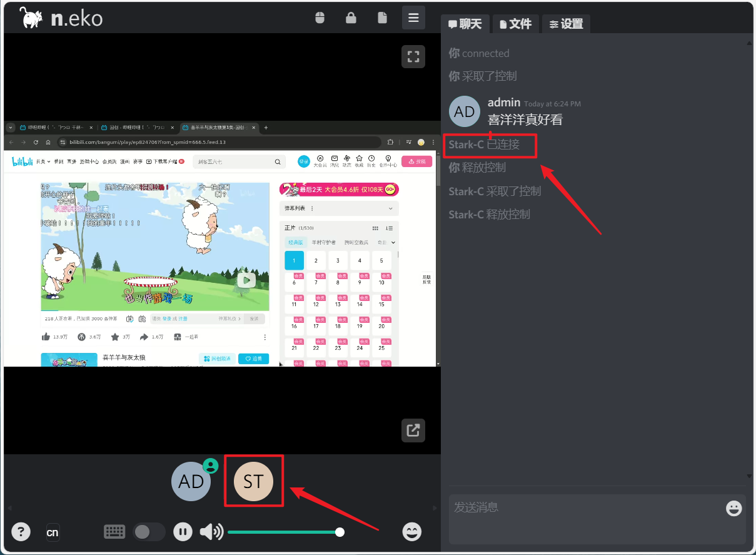Click chat scrollbar down arrow
The height and width of the screenshot is (555, 756).
point(750,476)
